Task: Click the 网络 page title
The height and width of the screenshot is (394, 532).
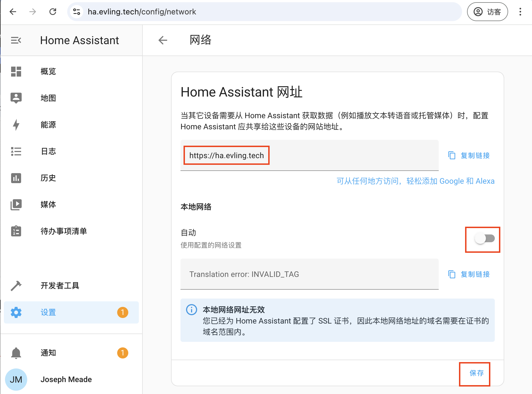Action: point(200,40)
